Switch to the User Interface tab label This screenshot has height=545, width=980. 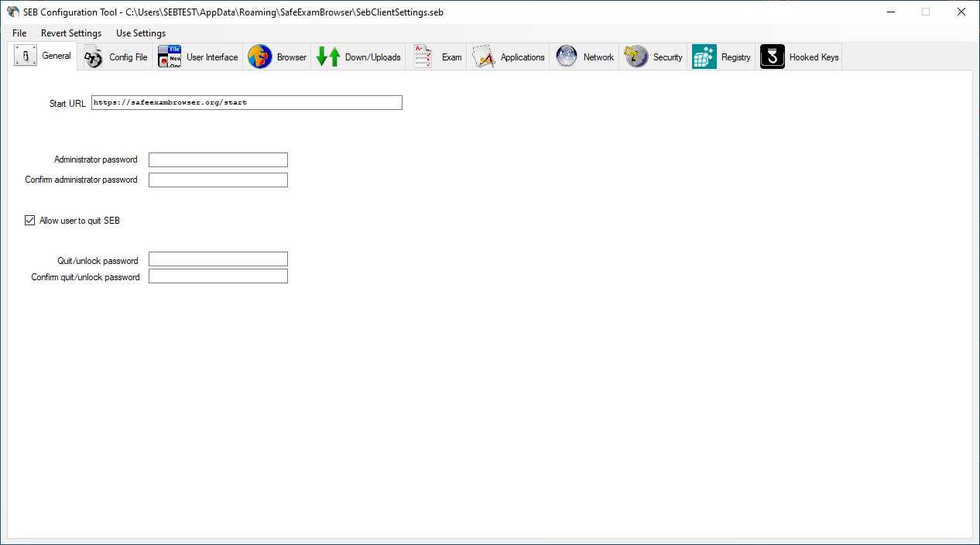click(212, 57)
